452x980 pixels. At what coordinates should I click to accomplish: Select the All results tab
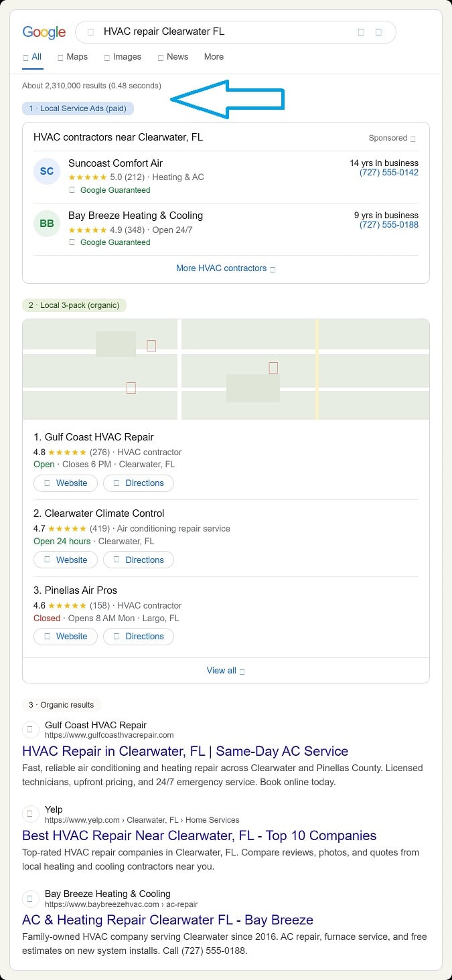pos(32,57)
